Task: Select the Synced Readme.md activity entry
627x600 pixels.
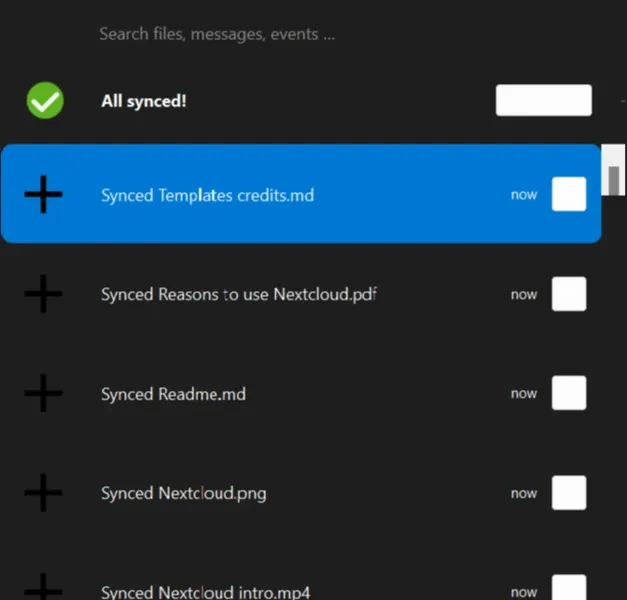Action: (301, 393)
